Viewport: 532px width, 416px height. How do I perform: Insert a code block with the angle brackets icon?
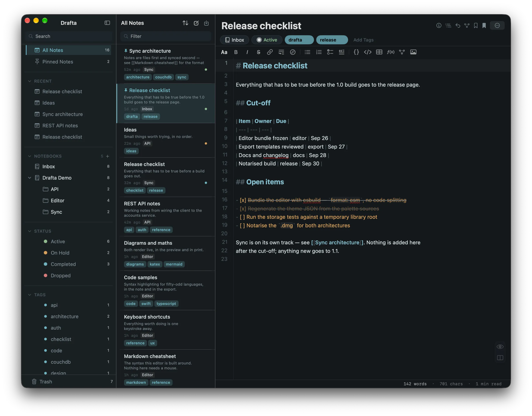coord(368,52)
